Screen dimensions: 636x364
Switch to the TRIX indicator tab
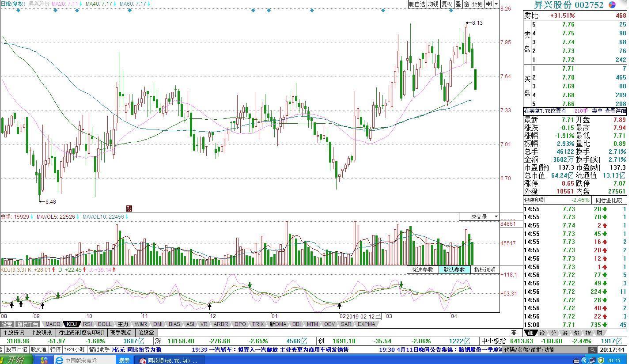[258, 324]
